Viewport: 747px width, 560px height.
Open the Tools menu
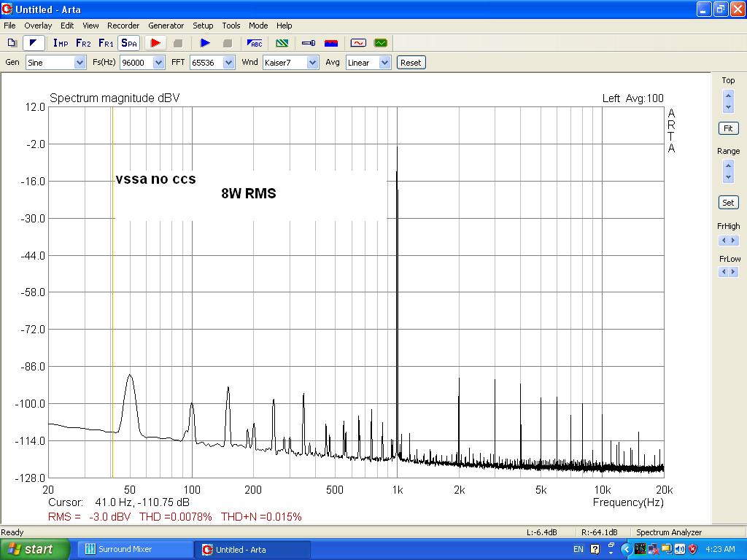pyautogui.click(x=231, y=26)
